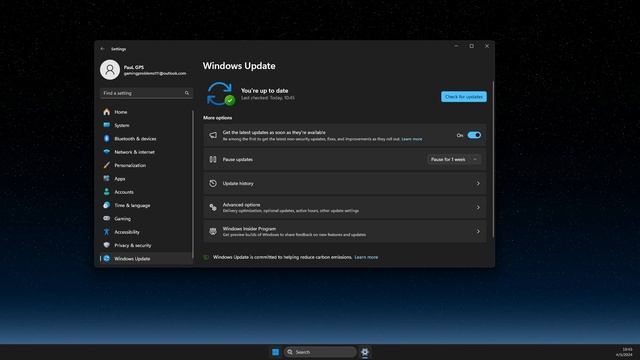Click the Pause updates icon

coord(213,159)
